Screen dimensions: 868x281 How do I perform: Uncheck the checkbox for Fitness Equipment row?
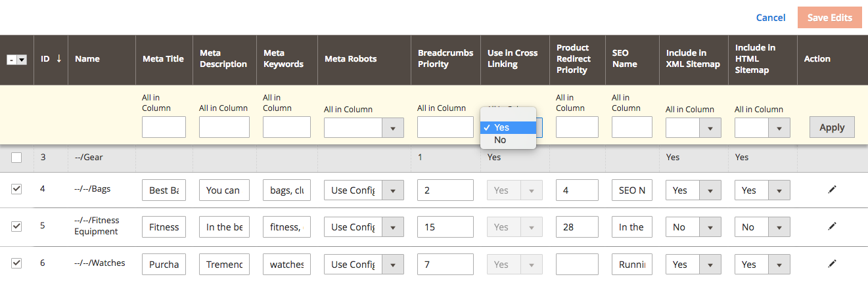click(x=16, y=226)
